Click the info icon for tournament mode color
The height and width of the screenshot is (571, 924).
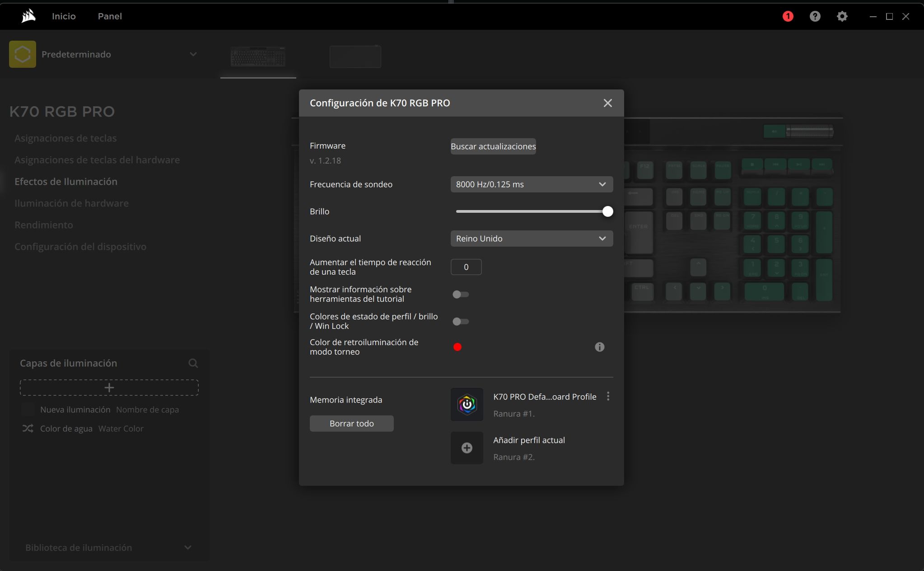pyautogui.click(x=599, y=347)
